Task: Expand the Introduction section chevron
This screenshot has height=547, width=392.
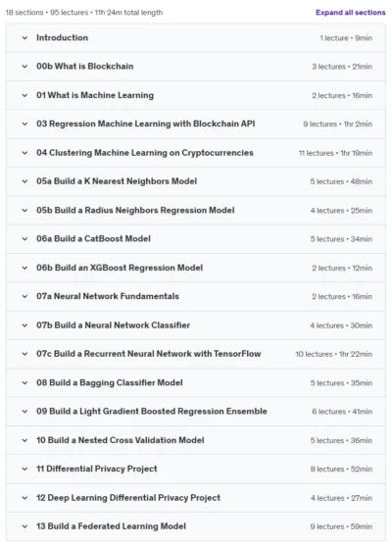Action: click(x=24, y=37)
